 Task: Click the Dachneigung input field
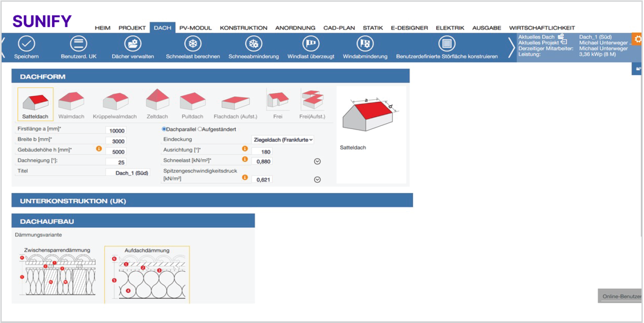coord(116,162)
